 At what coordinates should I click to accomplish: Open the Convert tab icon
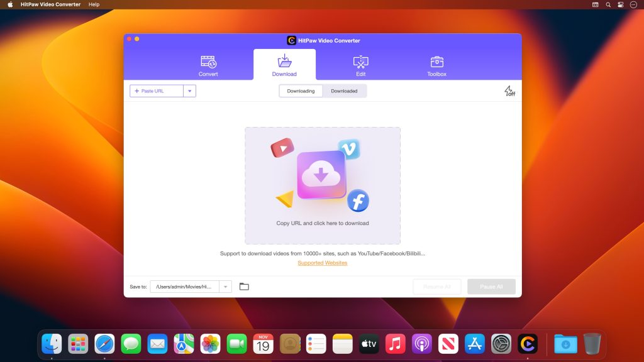click(208, 60)
